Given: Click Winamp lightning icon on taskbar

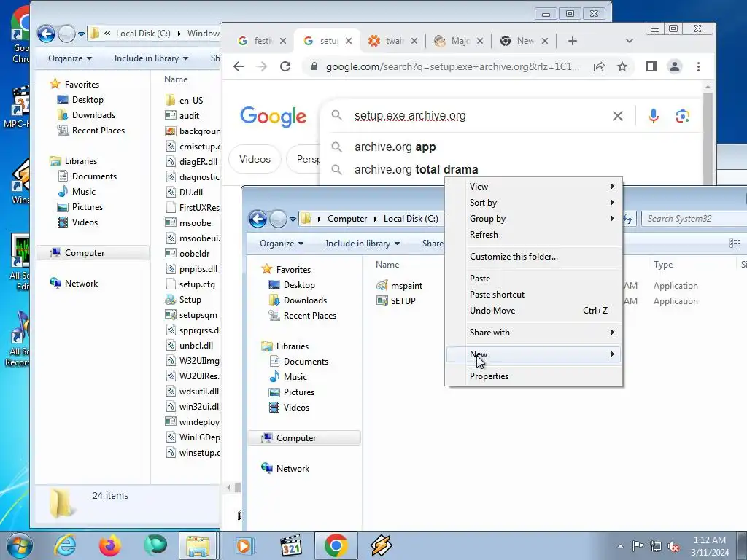Looking at the screenshot, I should [x=381, y=545].
